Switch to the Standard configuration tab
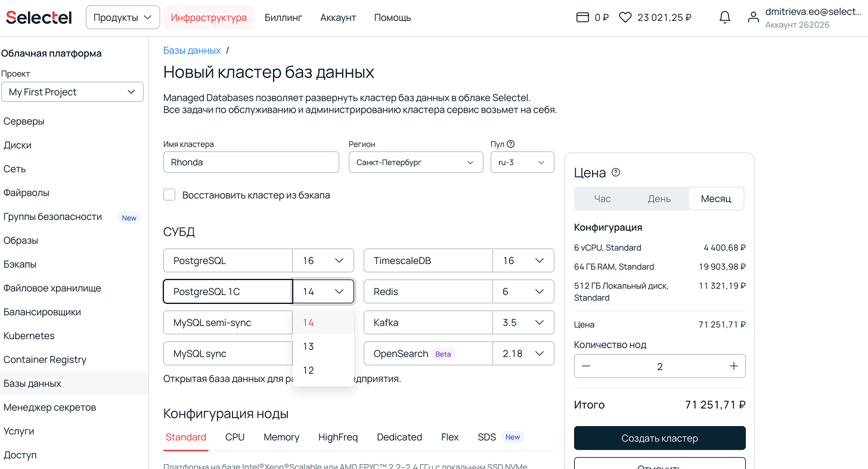Viewport: 868px width, 469px height. tap(186, 437)
